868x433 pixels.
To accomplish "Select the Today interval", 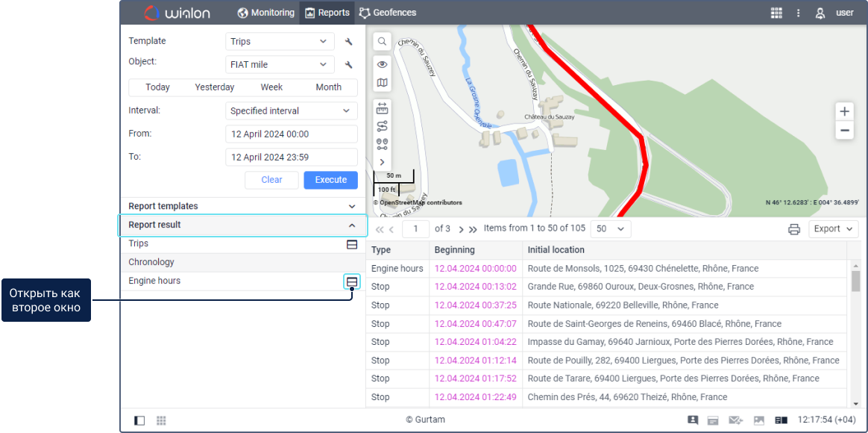I will point(158,87).
